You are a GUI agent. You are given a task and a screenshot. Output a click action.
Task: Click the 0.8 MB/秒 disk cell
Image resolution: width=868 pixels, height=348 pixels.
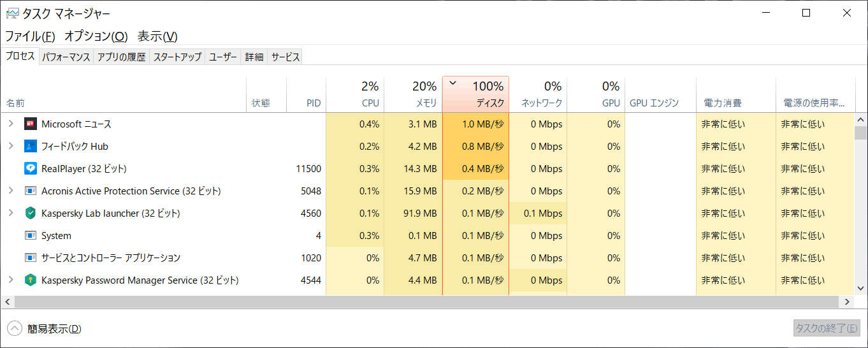click(x=475, y=146)
